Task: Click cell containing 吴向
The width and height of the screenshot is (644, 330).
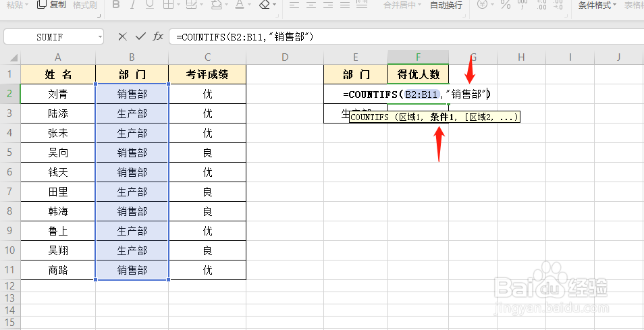Action: point(58,153)
